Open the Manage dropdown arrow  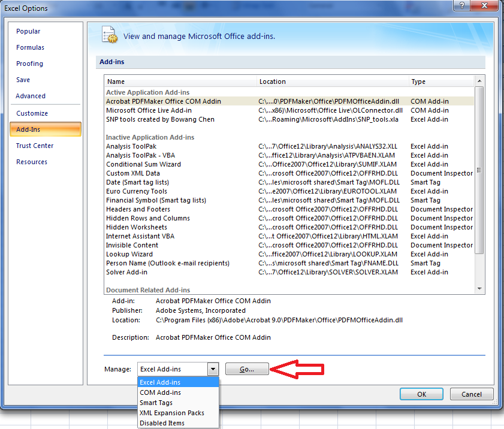click(212, 369)
